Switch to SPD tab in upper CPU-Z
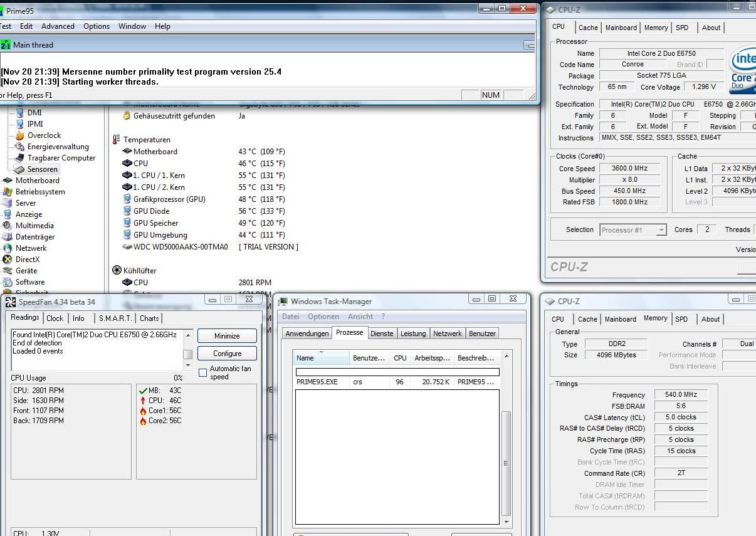Screen dimensions: 756x536 coord(682,28)
